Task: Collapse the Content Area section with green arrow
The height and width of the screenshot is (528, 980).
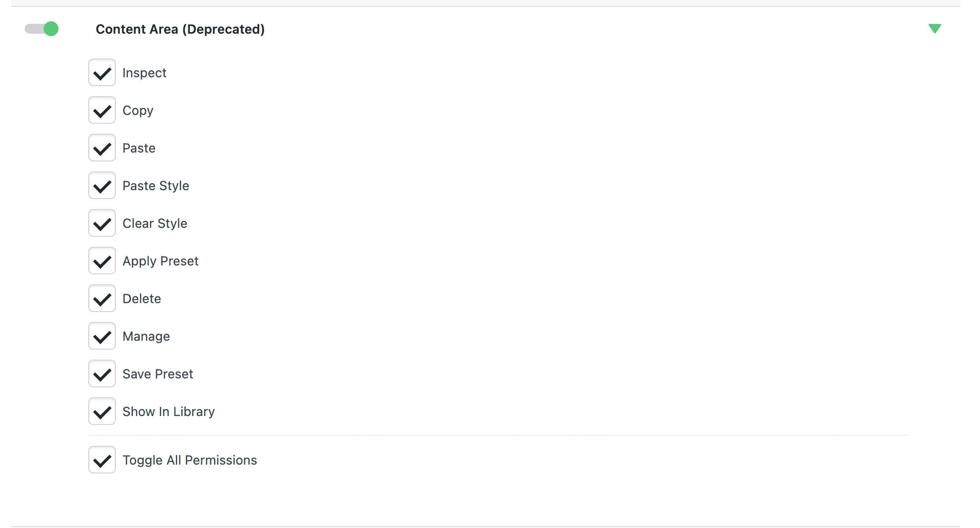Action: 934,29
